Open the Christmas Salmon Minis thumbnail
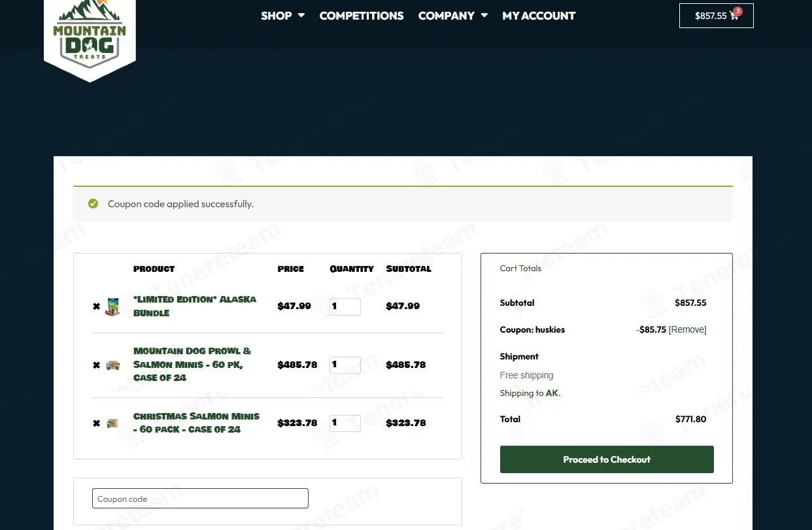 (113, 423)
